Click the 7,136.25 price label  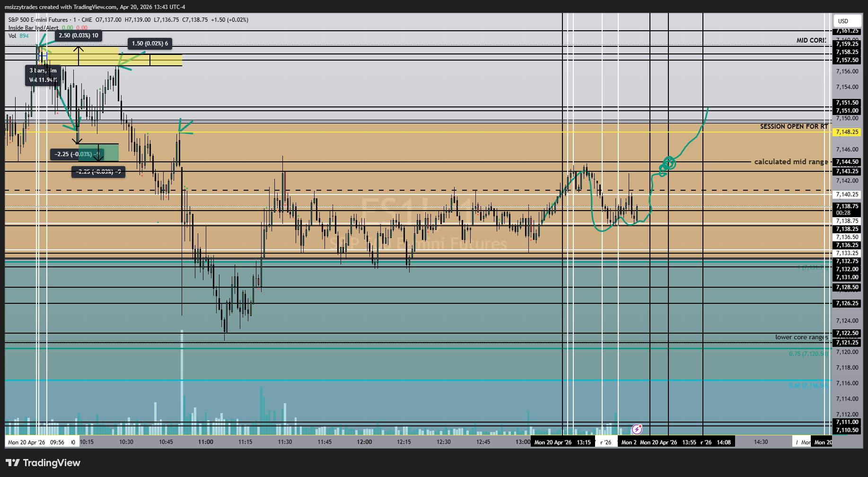tap(847, 245)
